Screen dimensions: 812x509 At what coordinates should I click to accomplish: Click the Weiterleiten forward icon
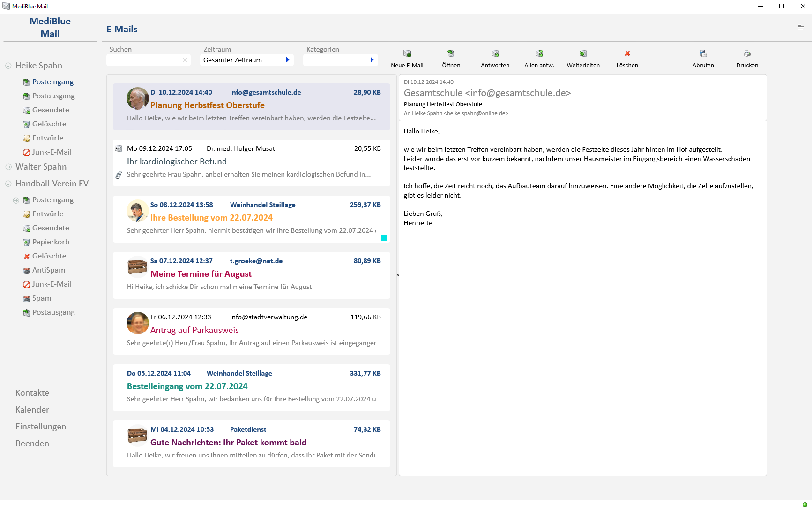(x=583, y=53)
